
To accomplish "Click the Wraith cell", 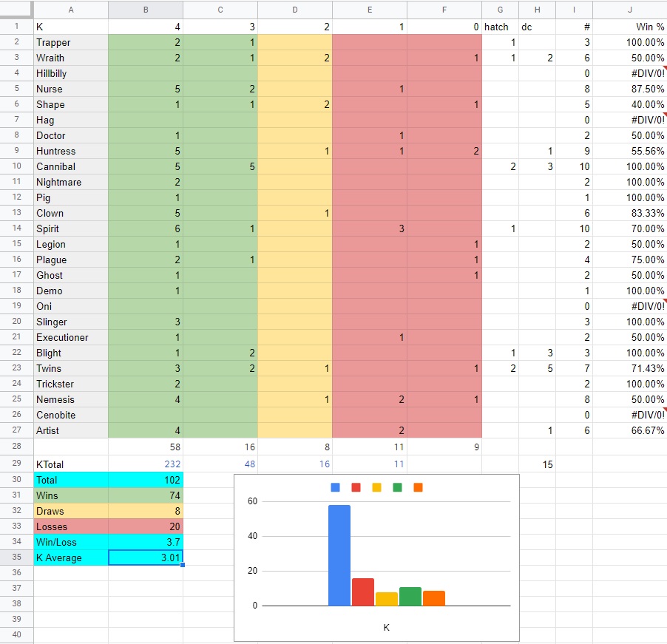I will 71,58.
